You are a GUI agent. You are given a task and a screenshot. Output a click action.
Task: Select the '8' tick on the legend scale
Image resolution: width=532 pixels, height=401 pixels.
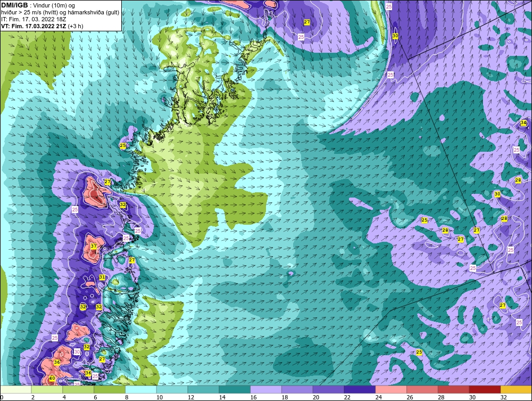click(127, 397)
